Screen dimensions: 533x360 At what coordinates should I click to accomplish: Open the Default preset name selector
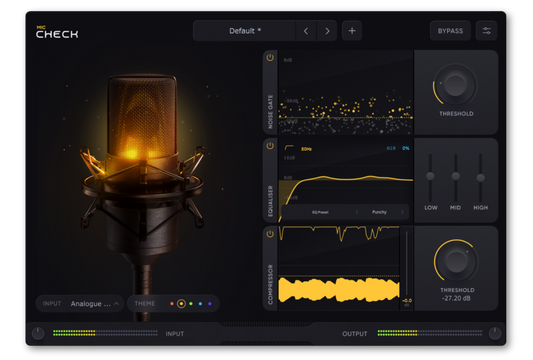(x=244, y=31)
